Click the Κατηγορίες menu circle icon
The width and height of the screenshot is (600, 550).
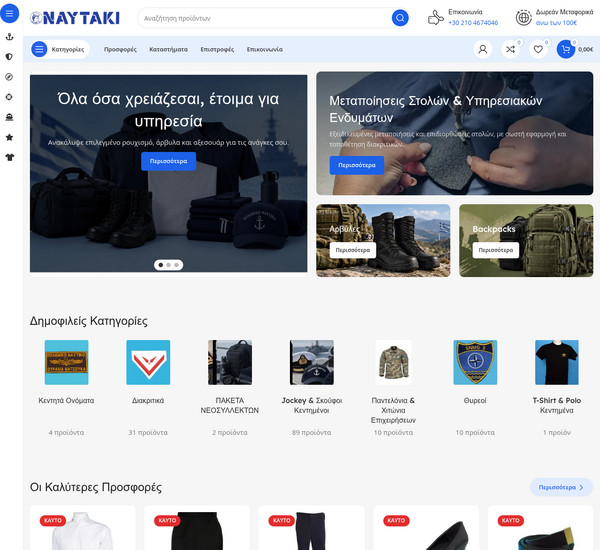click(x=39, y=49)
